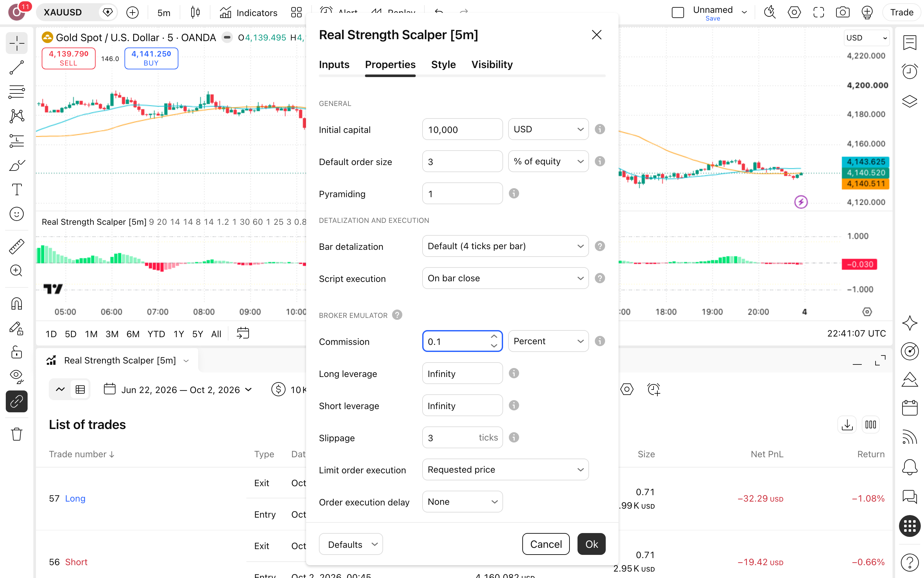The image size is (924, 578).
Task: Switch to the Style tab
Action: pyautogui.click(x=443, y=65)
